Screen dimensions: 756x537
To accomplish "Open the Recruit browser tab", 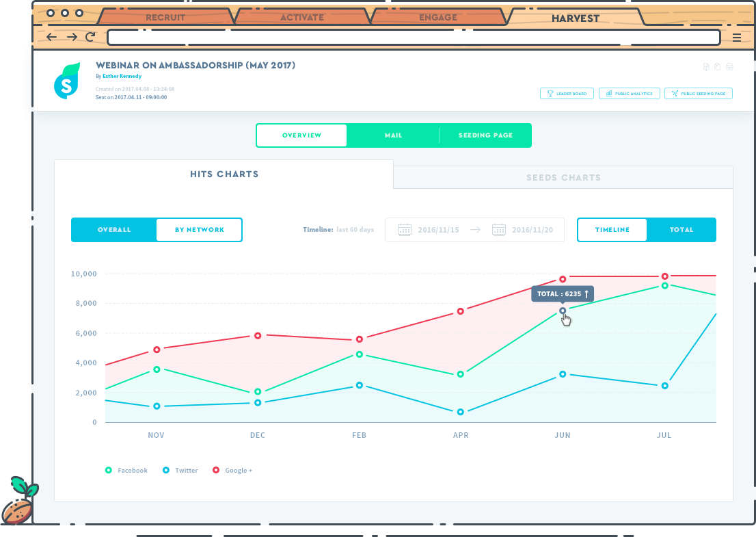I will coord(165,18).
